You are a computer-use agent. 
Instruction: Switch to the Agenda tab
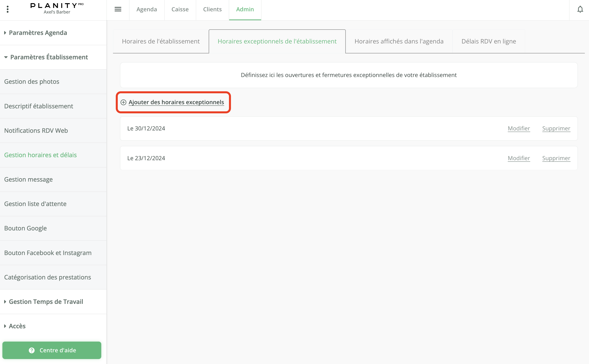(x=147, y=9)
